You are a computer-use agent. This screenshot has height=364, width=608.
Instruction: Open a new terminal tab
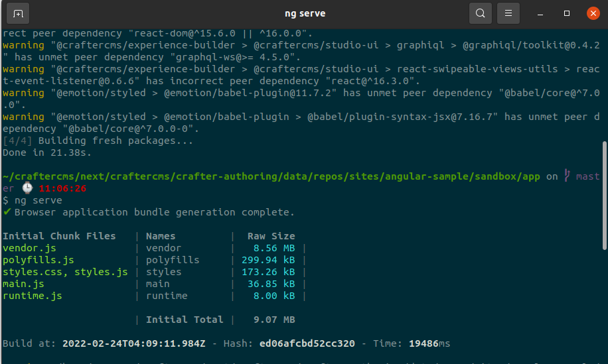[18, 13]
